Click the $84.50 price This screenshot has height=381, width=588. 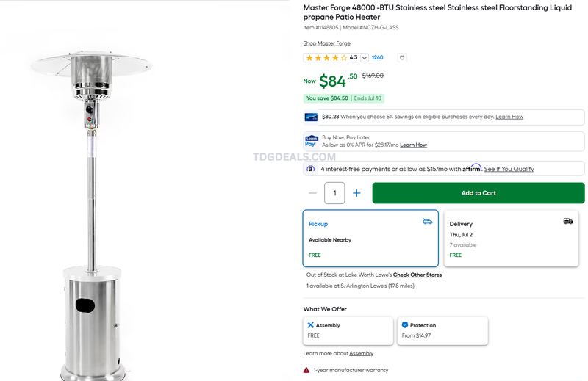pyautogui.click(x=338, y=81)
